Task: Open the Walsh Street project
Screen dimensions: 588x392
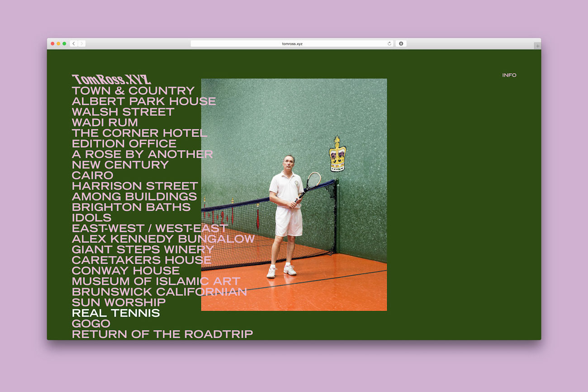Action: coord(123,112)
